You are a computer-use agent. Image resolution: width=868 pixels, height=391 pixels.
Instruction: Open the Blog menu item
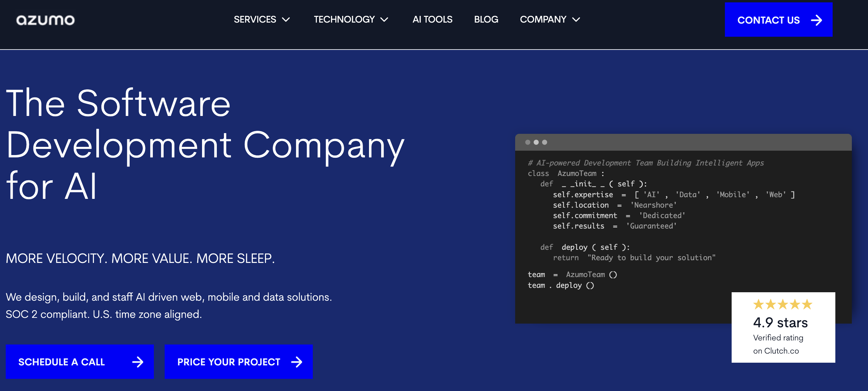point(486,20)
